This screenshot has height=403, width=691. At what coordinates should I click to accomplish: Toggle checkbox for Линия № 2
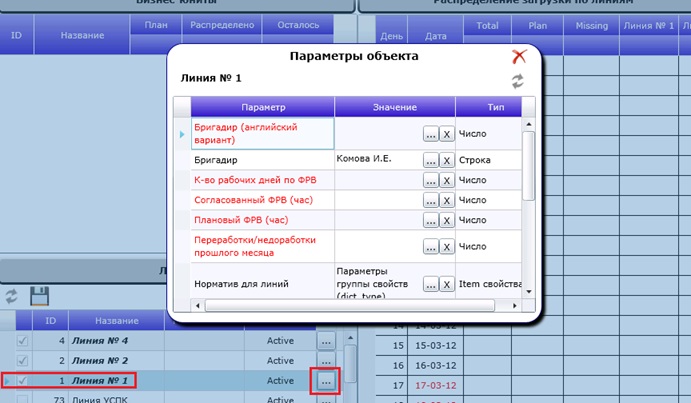22,361
